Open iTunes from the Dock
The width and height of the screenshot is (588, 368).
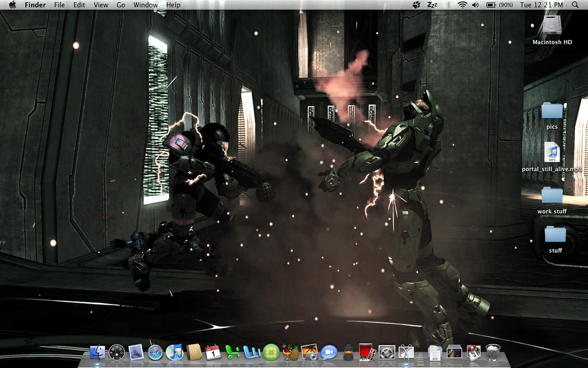coord(175,353)
